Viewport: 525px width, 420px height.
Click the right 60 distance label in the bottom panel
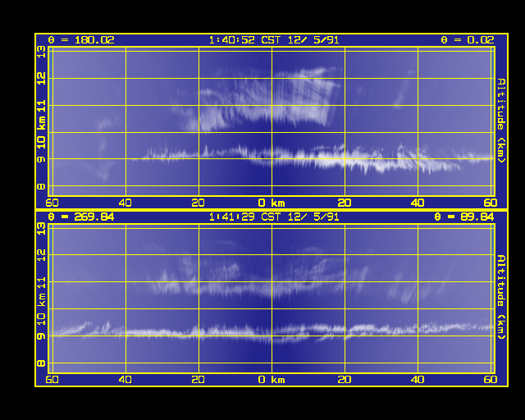tap(491, 380)
